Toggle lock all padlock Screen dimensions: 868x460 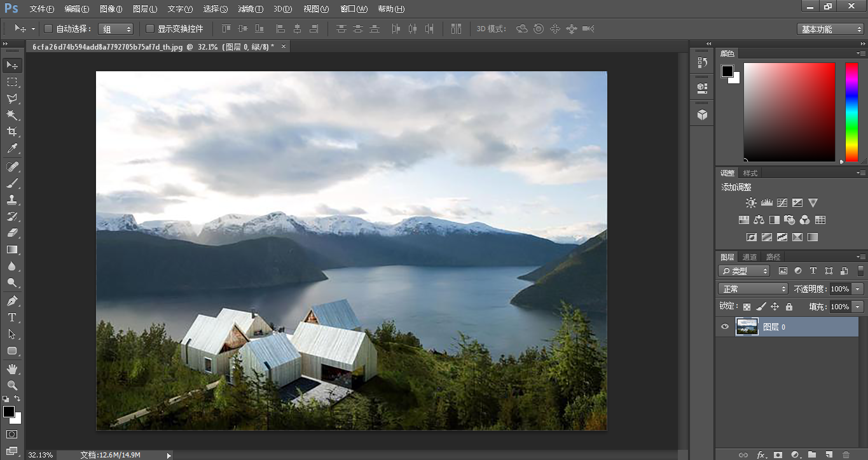pyautogui.click(x=789, y=307)
